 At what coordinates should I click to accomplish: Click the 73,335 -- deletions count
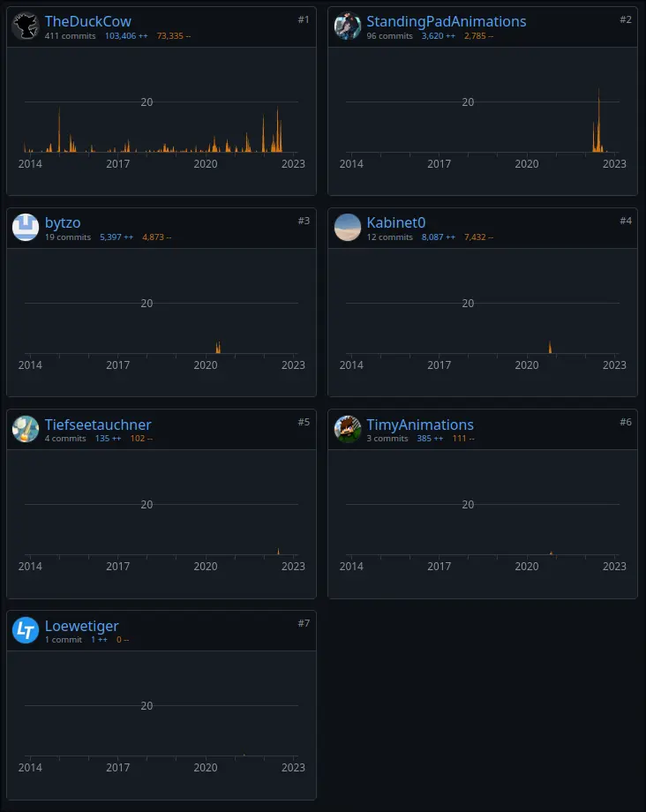(173, 35)
